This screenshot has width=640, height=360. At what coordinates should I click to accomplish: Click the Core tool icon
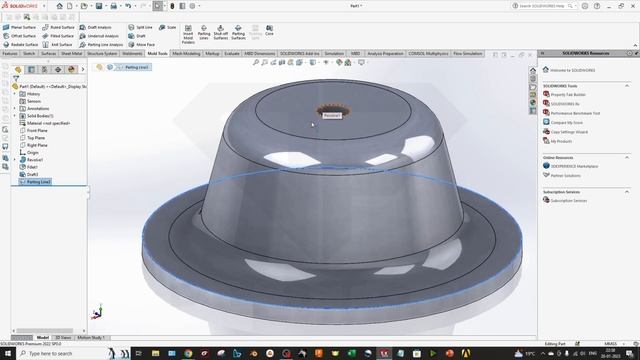(x=269, y=30)
